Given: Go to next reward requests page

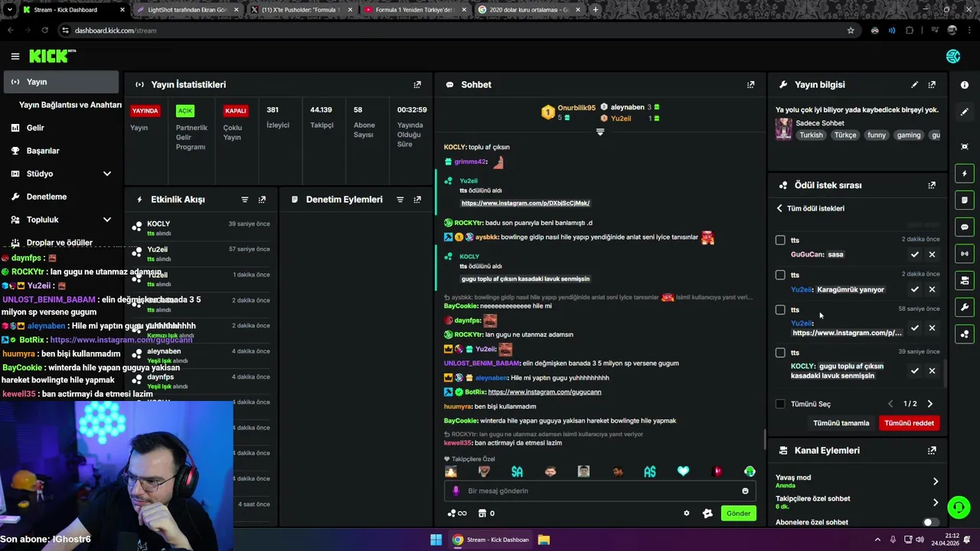Looking at the screenshot, I should coord(930,404).
